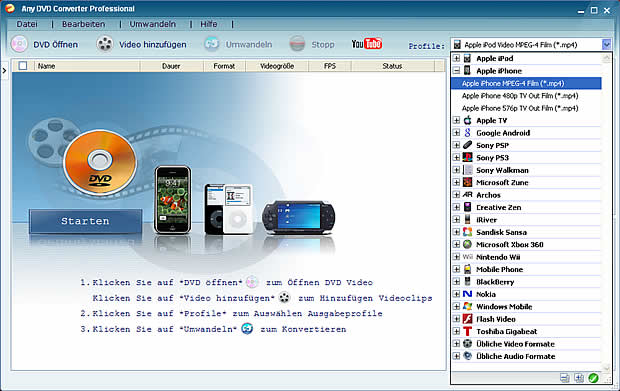Select Apple iPhone MPEG-4 Film (*.mp4)
Image resolution: width=620 pixels, height=391 pixels.
pyautogui.click(x=526, y=83)
